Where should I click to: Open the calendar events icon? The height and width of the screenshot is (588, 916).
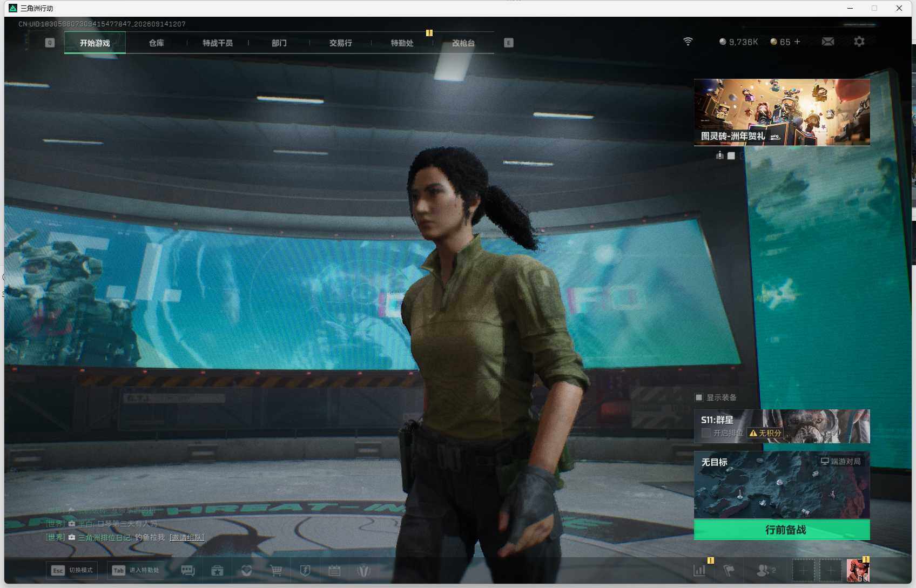click(334, 571)
